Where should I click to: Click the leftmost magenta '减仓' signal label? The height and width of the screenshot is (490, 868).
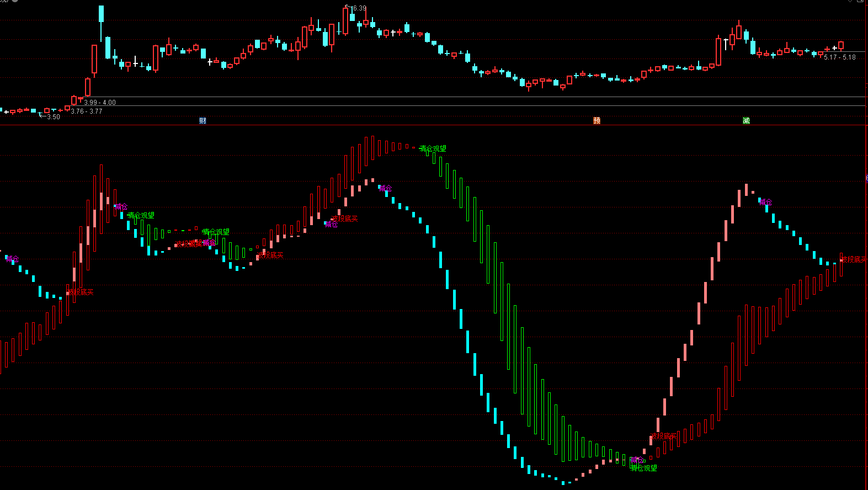(x=12, y=259)
